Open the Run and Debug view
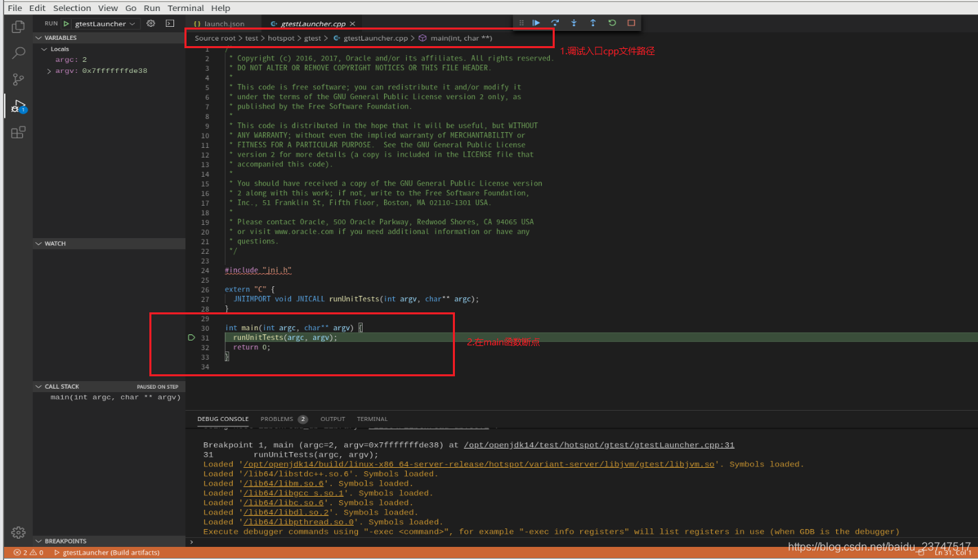This screenshot has width=978, height=560. pyautogui.click(x=19, y=106)
